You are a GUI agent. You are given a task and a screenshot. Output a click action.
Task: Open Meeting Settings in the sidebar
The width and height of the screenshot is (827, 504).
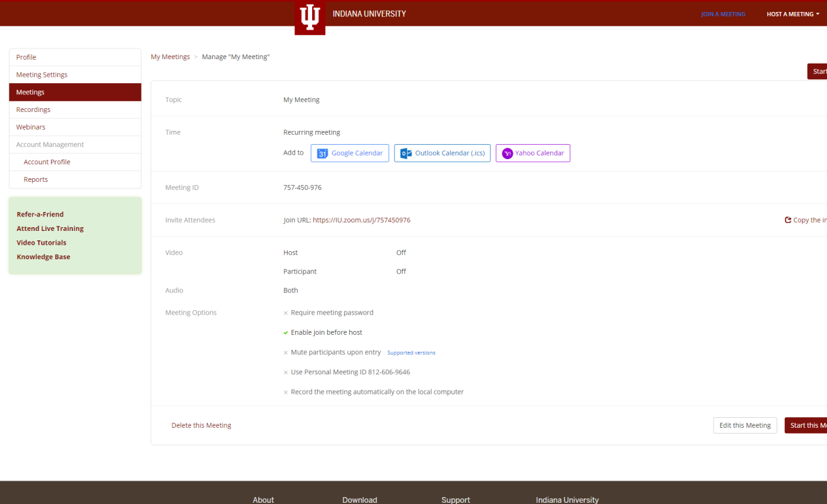pos(75,75)
